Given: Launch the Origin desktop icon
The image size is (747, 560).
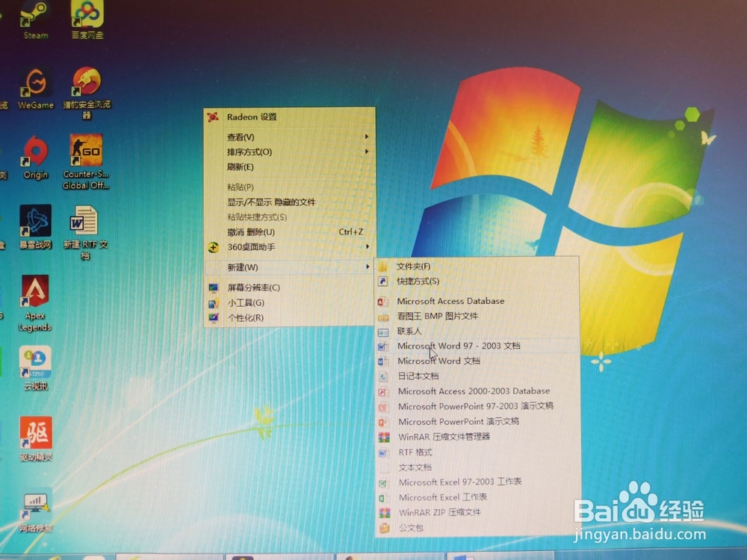Looking at the screenshot, I should coord(36,158).
